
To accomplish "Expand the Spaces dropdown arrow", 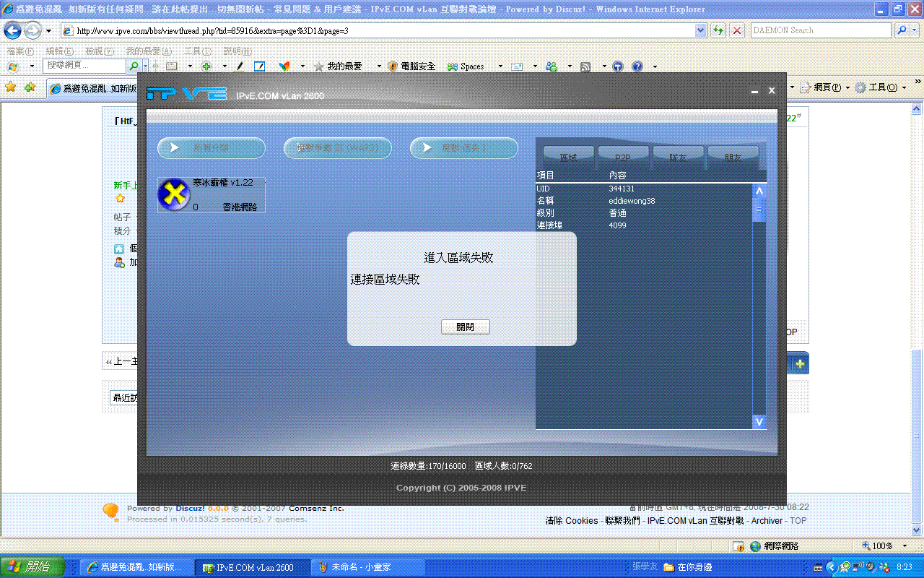I will tap(500, 66).
